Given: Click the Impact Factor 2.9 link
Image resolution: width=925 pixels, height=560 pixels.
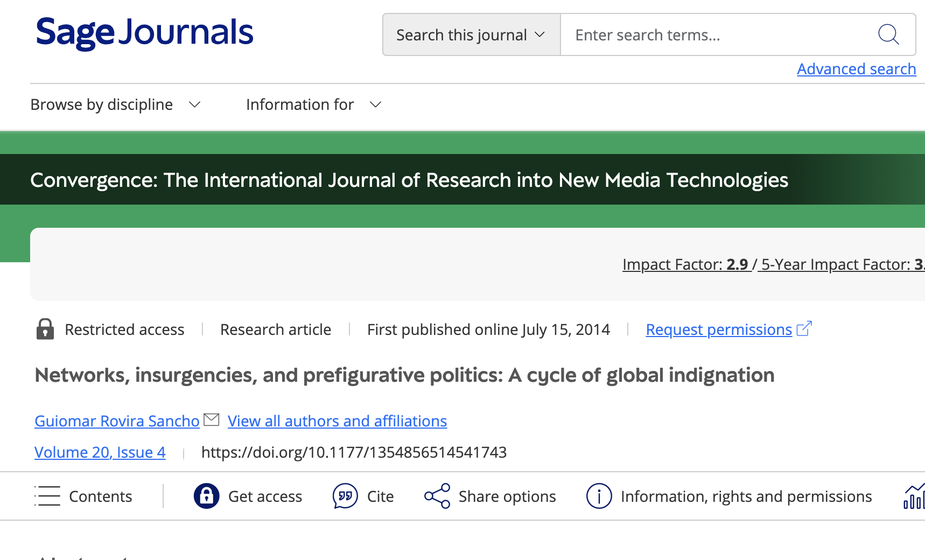Looking at the screenshot, I should [685, 264].
